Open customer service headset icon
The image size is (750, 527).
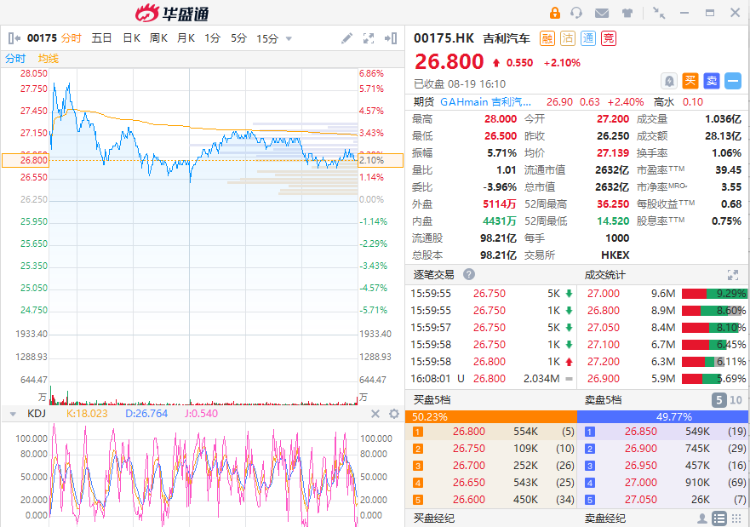(577, 13)
